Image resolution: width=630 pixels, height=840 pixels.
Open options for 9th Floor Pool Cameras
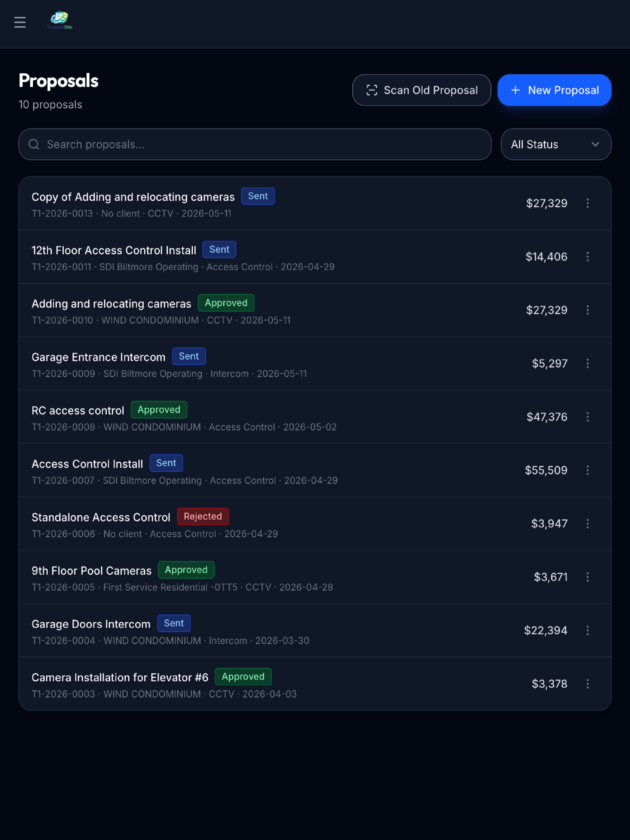point(588,577)
